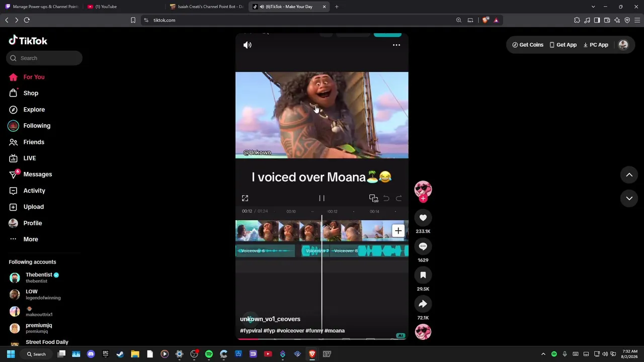Open the browser main menu
Image resolution: width=644 pixels, height=362 pixels.
637,20
